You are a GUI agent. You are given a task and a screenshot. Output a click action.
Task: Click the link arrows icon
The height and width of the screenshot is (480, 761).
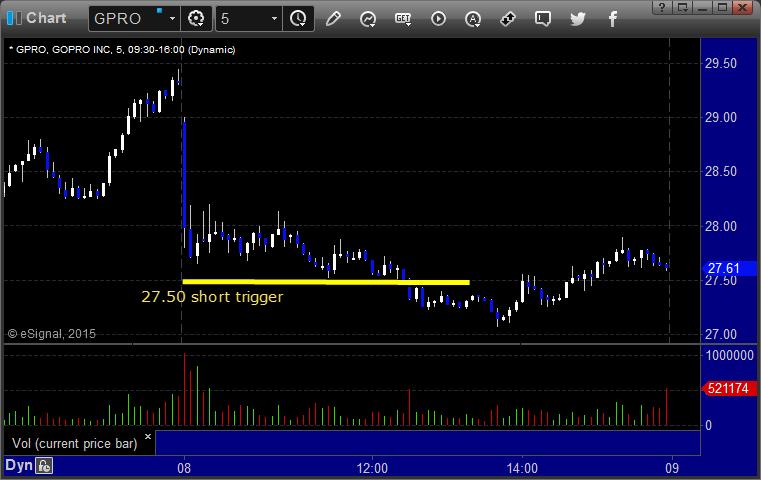[x=508, y=19]
